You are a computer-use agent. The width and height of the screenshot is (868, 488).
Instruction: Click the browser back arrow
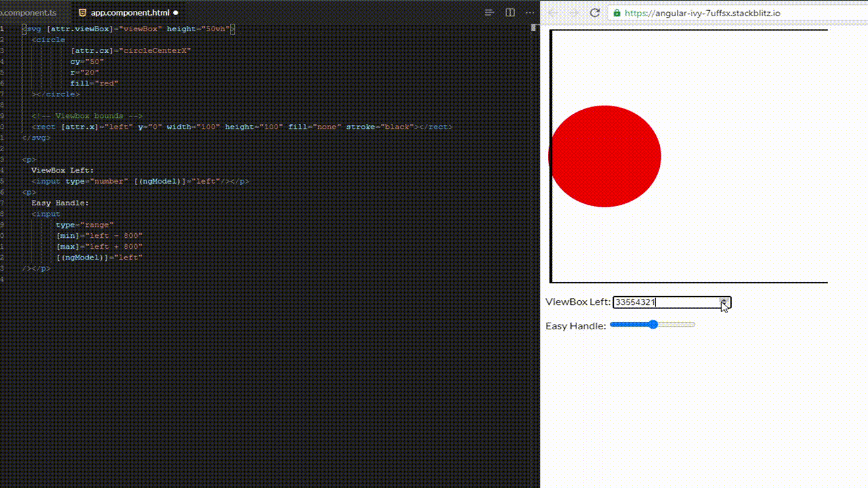[x=553, y=12]
